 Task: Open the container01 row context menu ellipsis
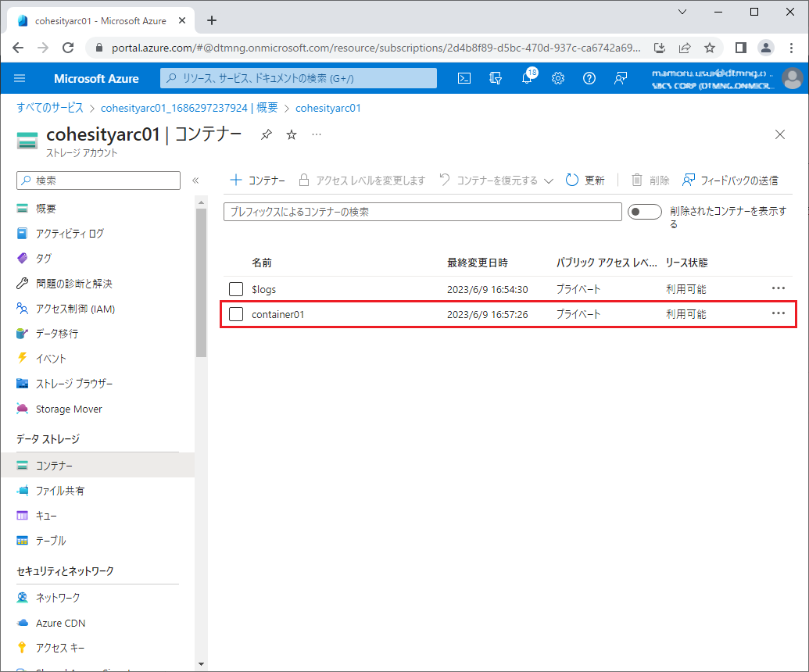click(x=778, y=313)
